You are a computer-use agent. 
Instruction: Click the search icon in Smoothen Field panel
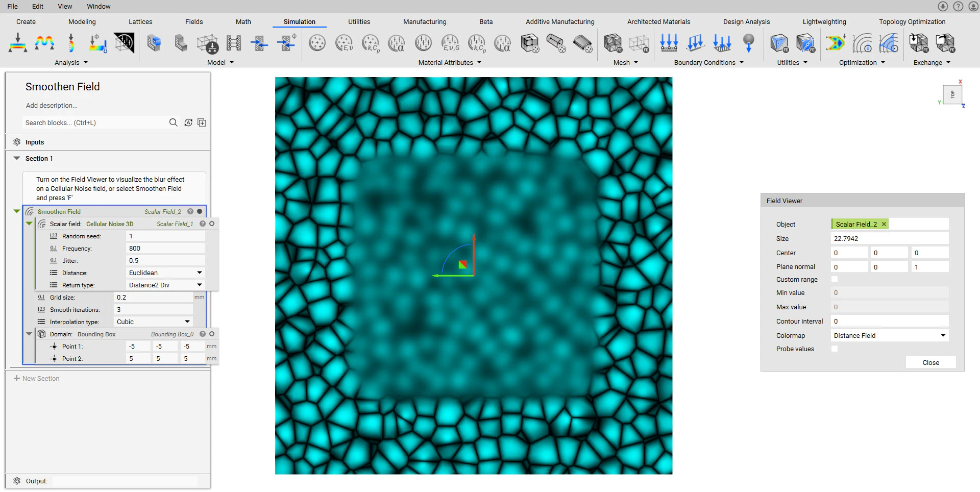(x=174, y=122)
